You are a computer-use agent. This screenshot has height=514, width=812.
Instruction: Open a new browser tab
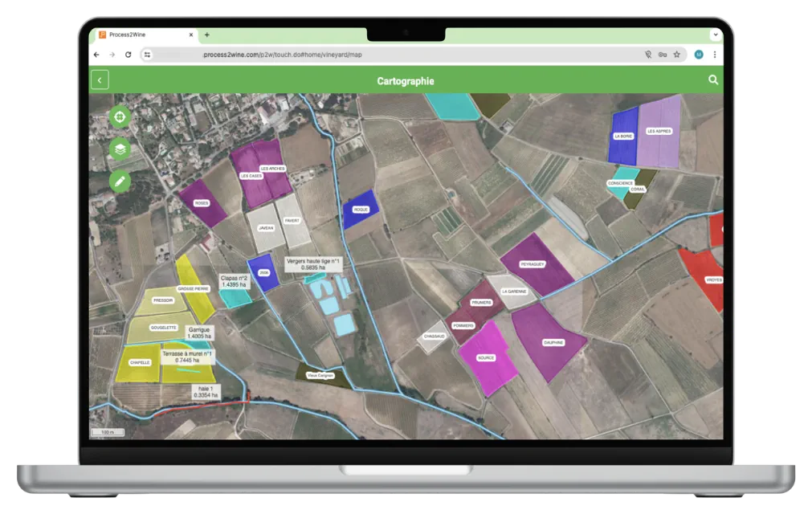tap(206, 35)
